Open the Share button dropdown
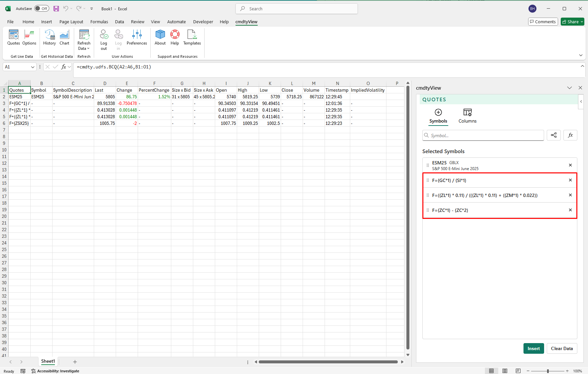The width and height of the screenshot is (588, 374). tap(582, 22)
